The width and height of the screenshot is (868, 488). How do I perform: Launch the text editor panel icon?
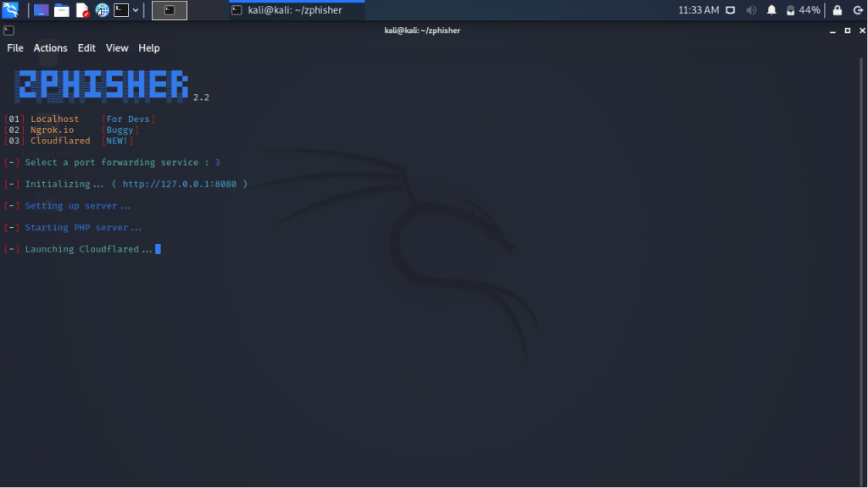coord(82,10)
